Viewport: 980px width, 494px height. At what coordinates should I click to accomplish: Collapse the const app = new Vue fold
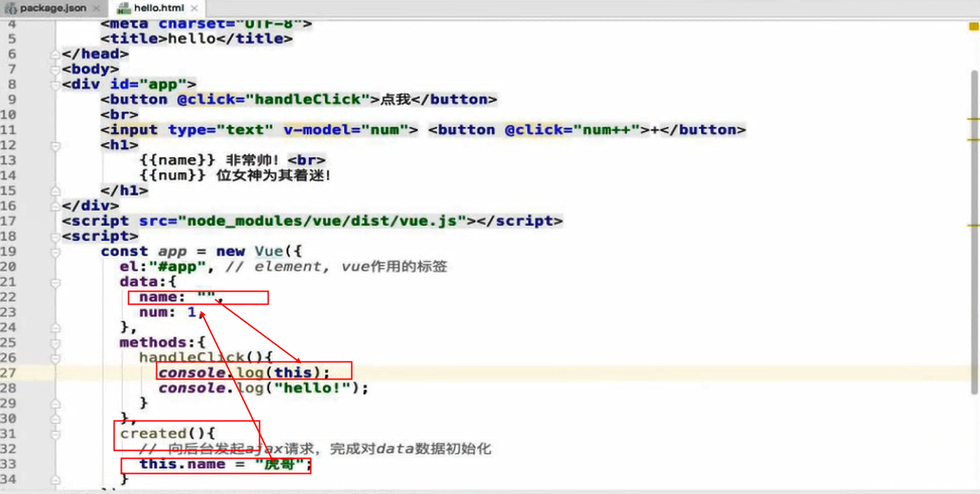(x=55, y=251)
